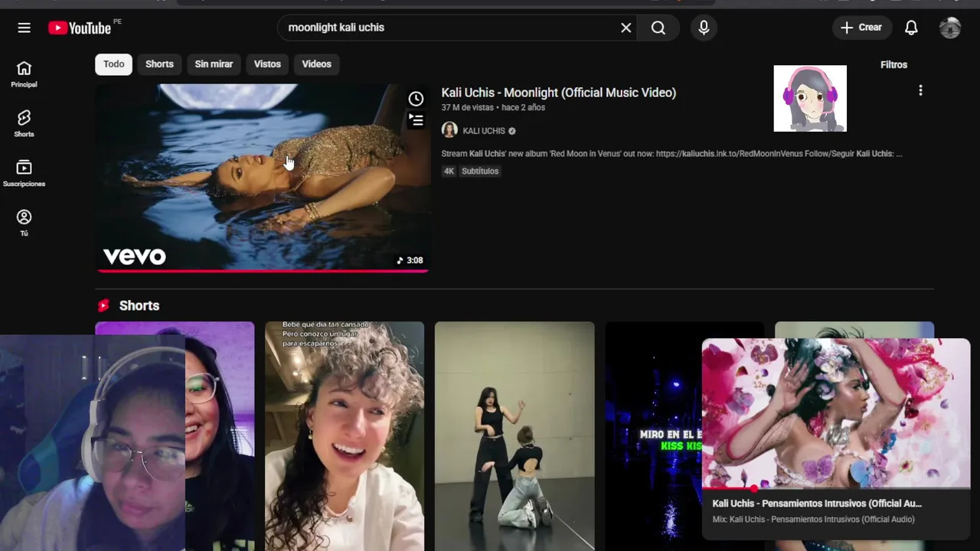Image resolution: width=980 pixels, height=551 pixels.
Task: Open the hamburger guide menu
Action: (x=24, y=28)
